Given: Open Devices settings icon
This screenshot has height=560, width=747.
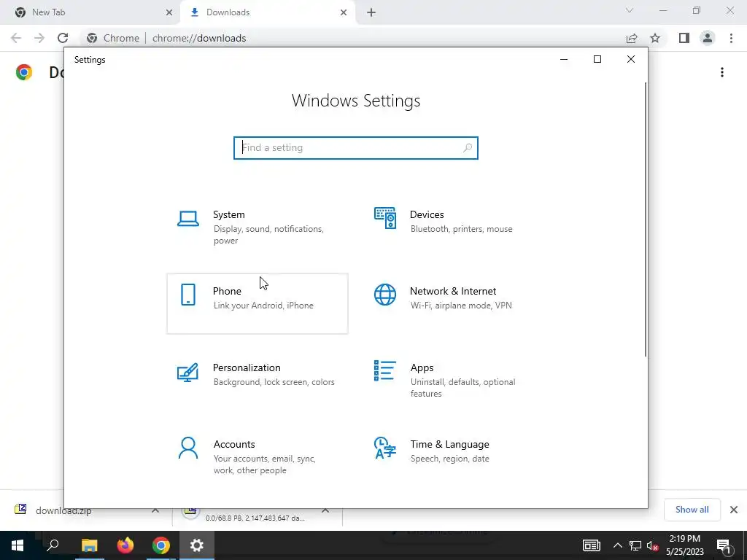Looking at the screenshot, I should click(385, 218).
